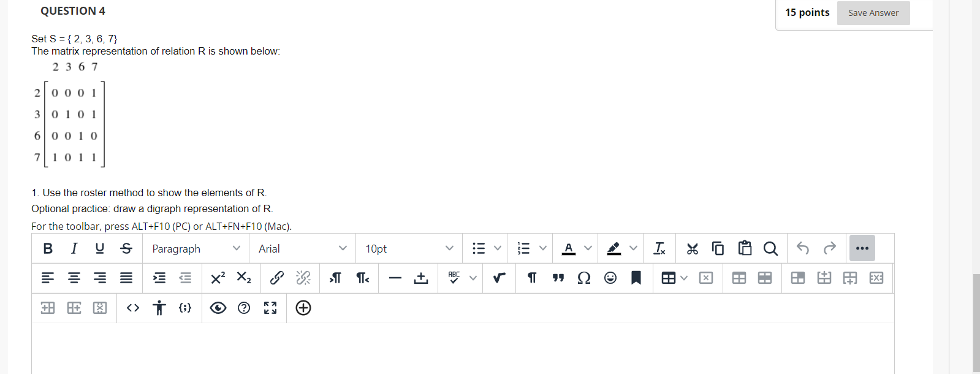The height and width of the screenshot is (374, 980).
Task: Insert a blockquote
Action: point(558,278)
